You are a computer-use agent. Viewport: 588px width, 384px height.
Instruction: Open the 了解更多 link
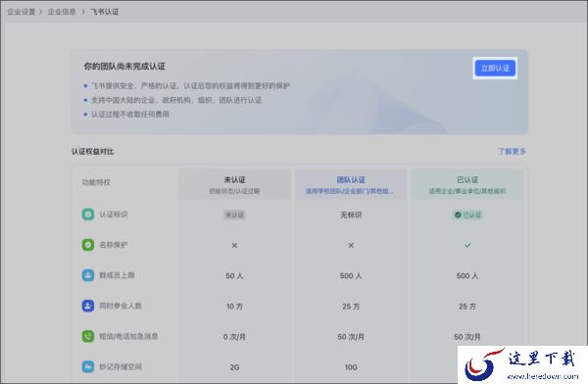pos(512,151)
